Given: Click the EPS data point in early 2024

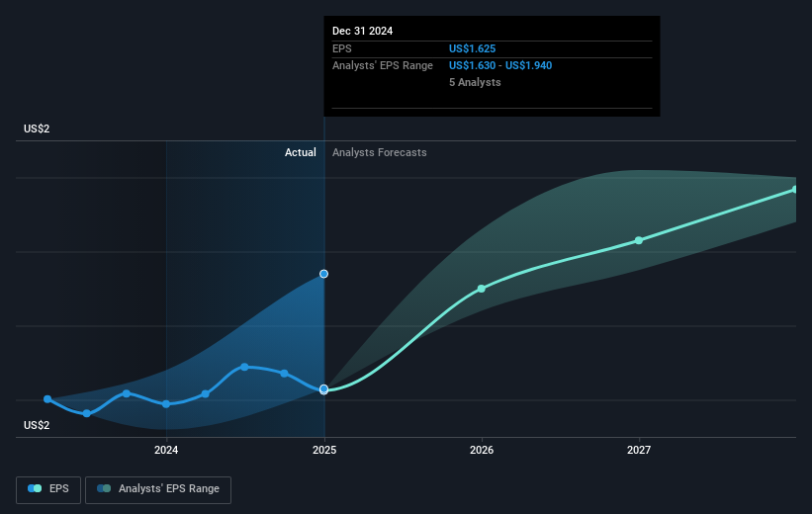Looking at the screenshot, I should 205,394.
